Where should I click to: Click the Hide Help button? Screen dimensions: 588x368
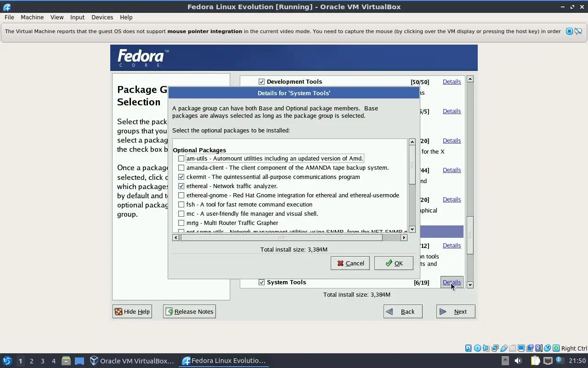tap(132, 311)
